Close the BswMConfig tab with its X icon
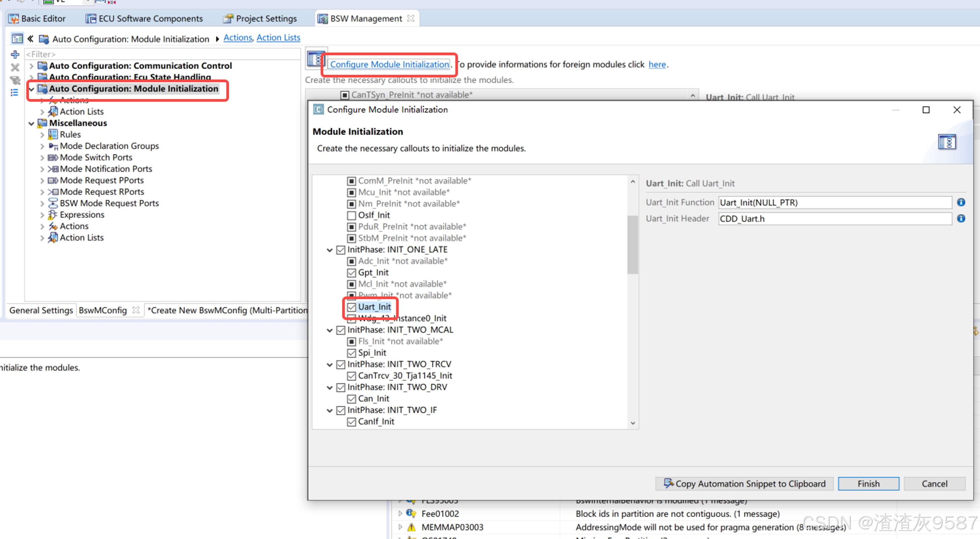This screenshot has height=539, width=980. 136,310
